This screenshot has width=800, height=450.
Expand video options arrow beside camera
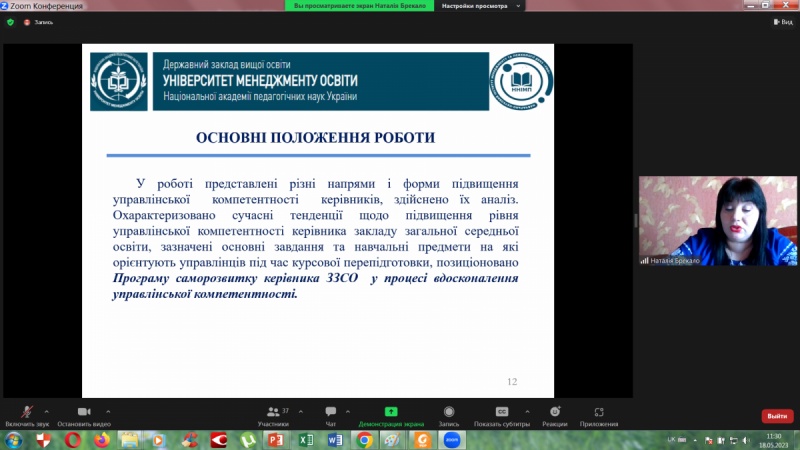(x=108, y=410)
